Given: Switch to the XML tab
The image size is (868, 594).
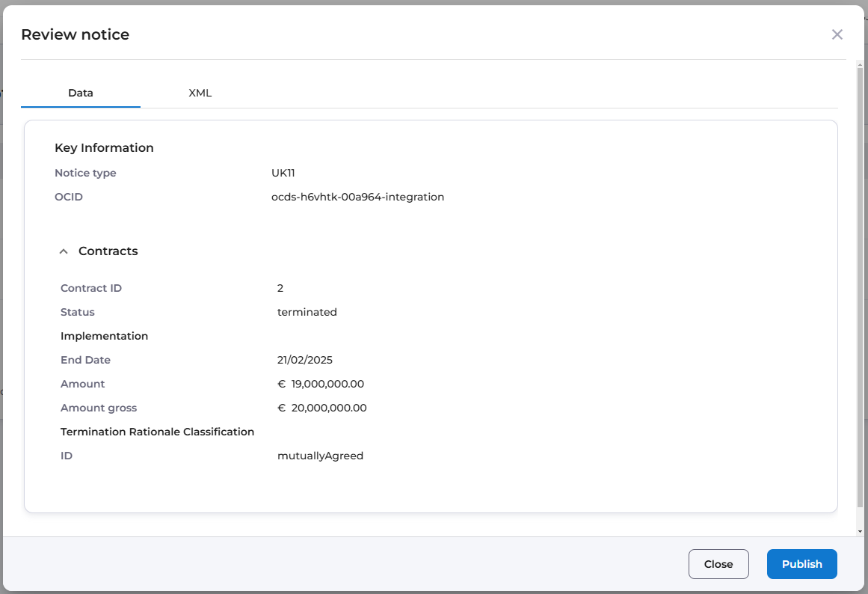Looking at the screenshot, I should point(200,94).
